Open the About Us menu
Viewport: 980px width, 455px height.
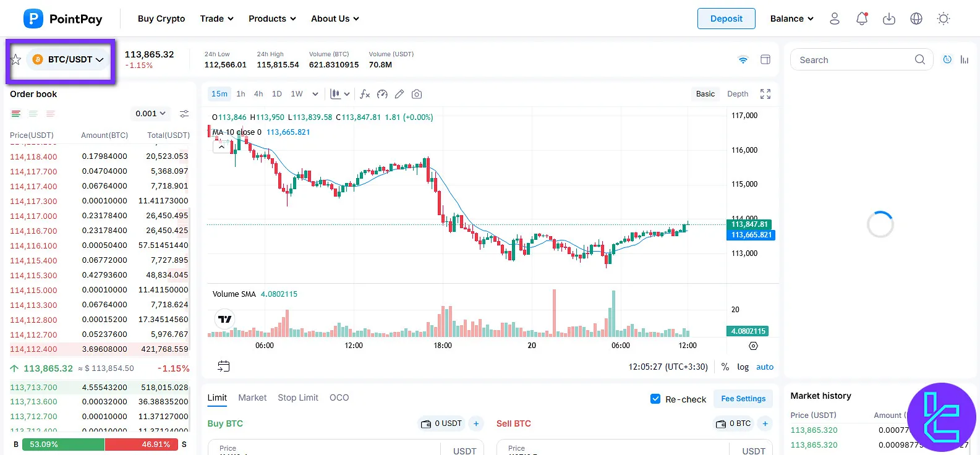tap(335, 19)
